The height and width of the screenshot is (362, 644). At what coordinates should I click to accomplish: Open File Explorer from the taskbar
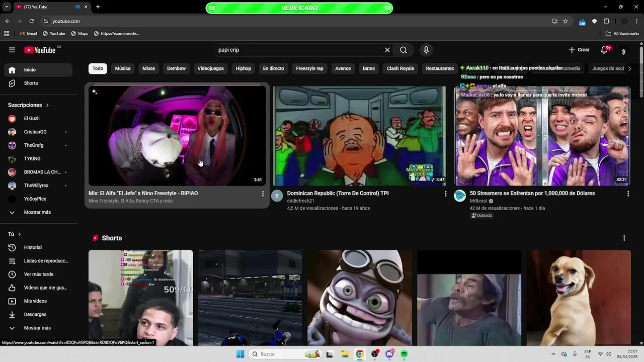click(345, 354)
